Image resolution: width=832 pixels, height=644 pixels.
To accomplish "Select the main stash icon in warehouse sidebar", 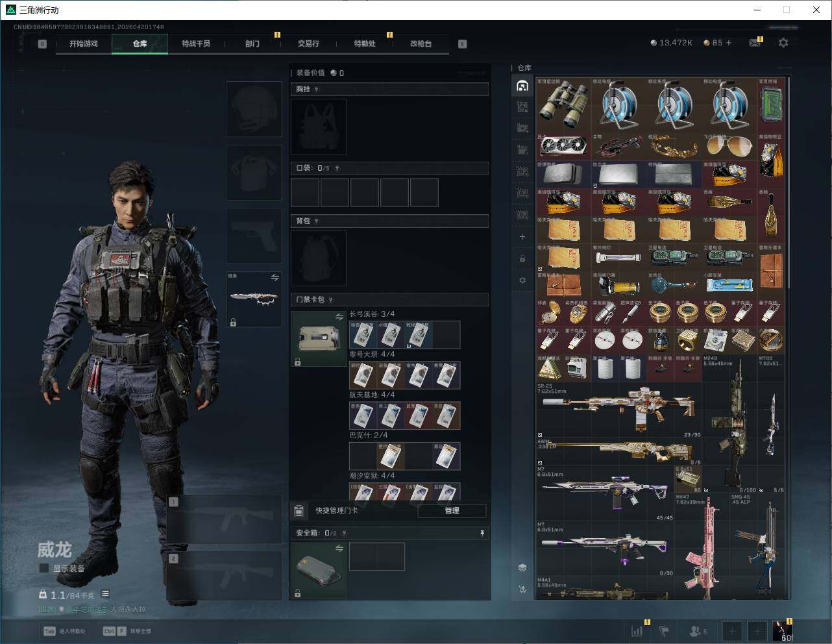I will click(x=522, y=86).
